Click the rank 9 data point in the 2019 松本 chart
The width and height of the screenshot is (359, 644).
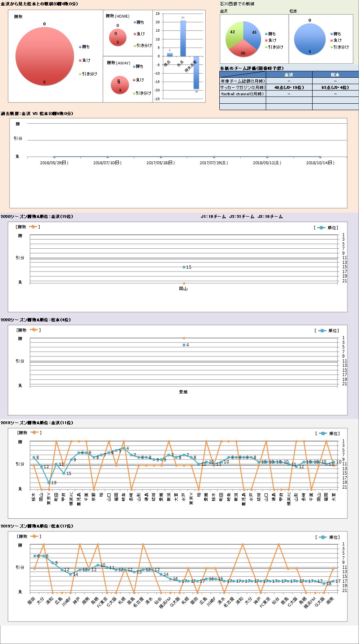pyautogui.click(x=52, y=563)
